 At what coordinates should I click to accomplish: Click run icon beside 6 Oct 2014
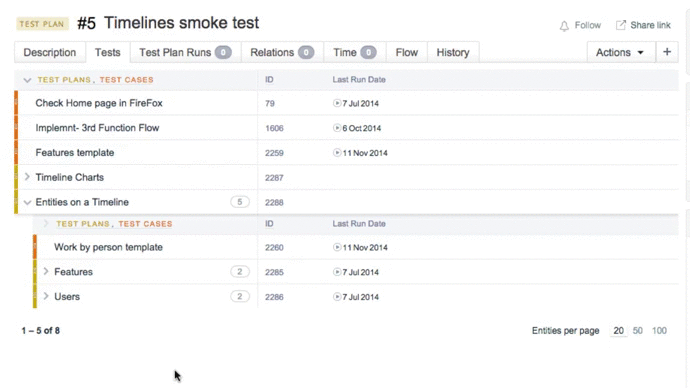tap(337, 128)
